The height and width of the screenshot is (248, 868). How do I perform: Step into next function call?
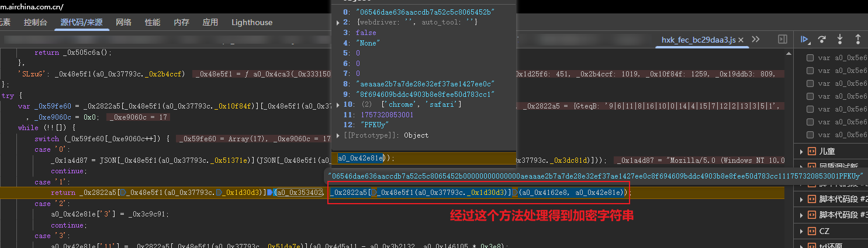[840, 39]
